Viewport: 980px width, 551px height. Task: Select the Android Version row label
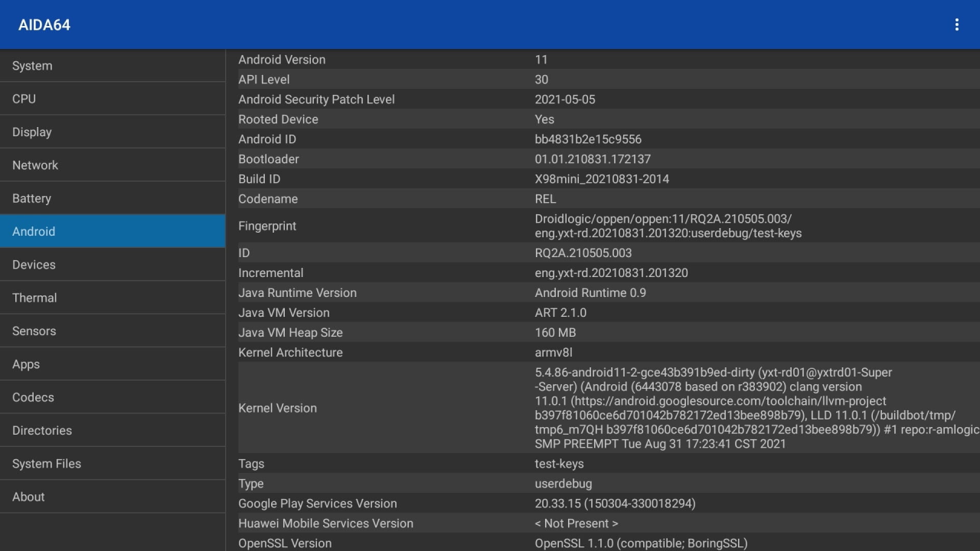tap(282, 60)
